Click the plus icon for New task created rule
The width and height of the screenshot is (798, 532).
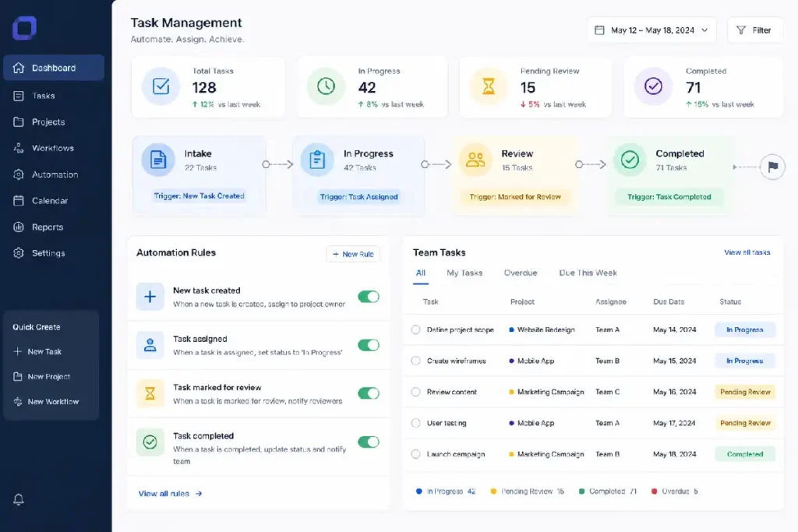pos(150,297)
